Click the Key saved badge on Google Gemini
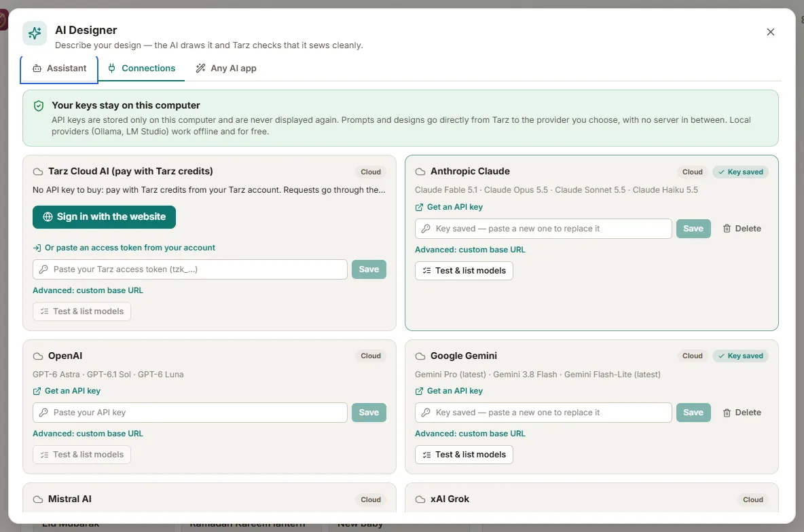 click(740, 356)
